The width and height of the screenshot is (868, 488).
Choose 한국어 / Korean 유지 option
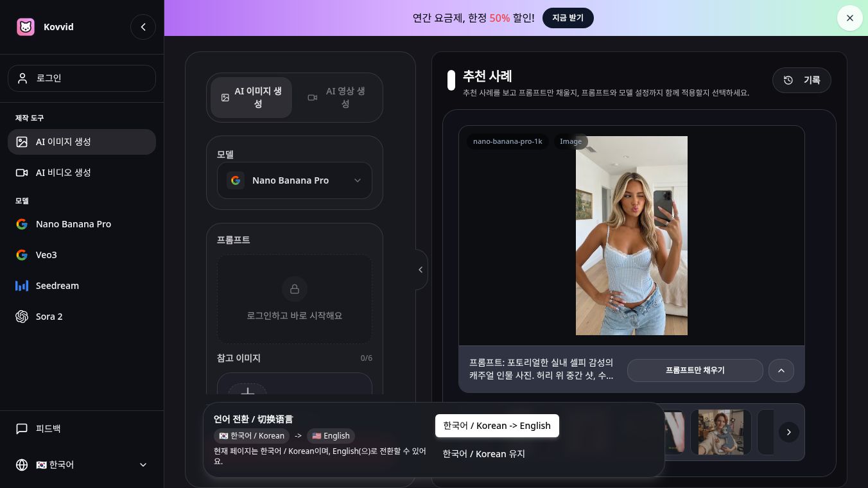tap(484, 454)
